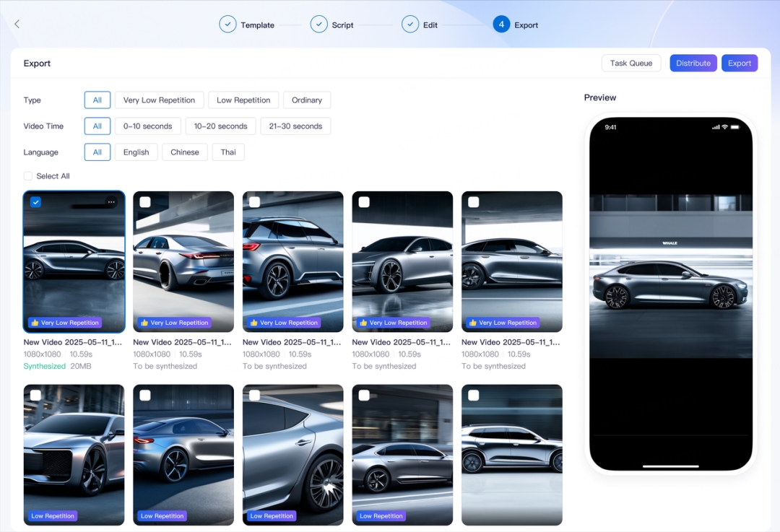The width and height of the screenshot is (780, 532).
Task: Click the Preview heading
Action: 600,97
